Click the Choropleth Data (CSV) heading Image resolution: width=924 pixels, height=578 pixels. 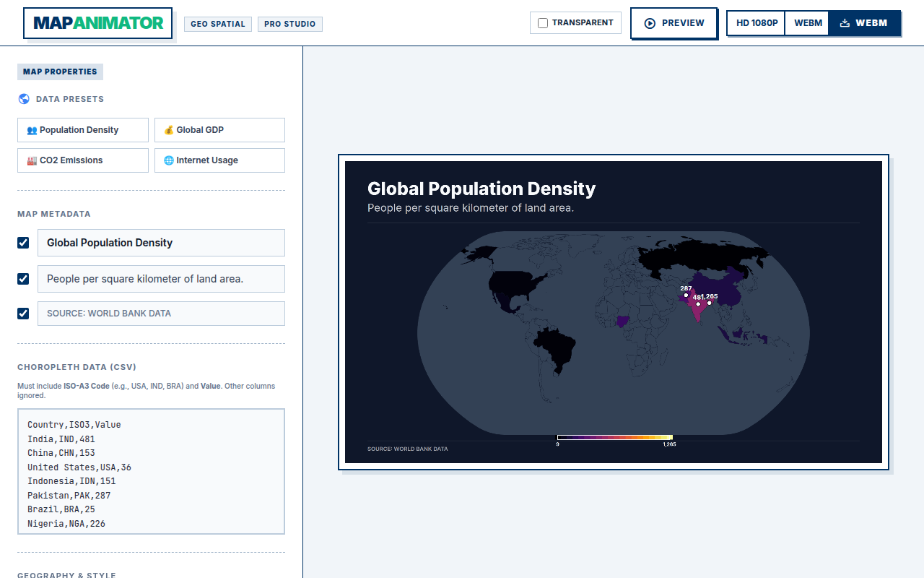[77, 367]
